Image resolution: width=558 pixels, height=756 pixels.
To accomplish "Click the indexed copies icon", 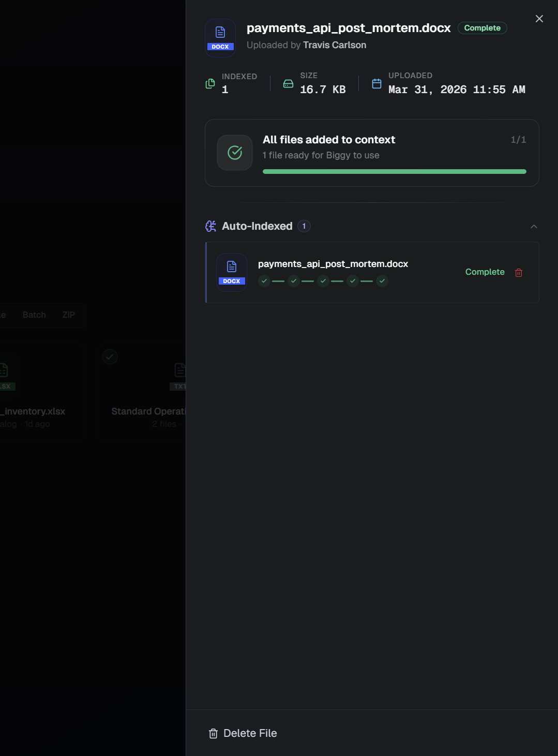I will [210, 84].
